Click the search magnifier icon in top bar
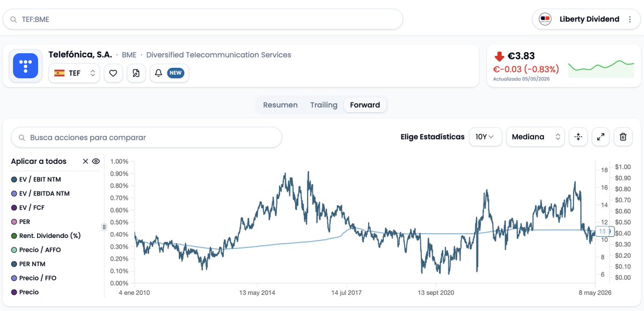The height and width of the screenshot is (311, 644). pyautogui.click(x=13, y=19)
